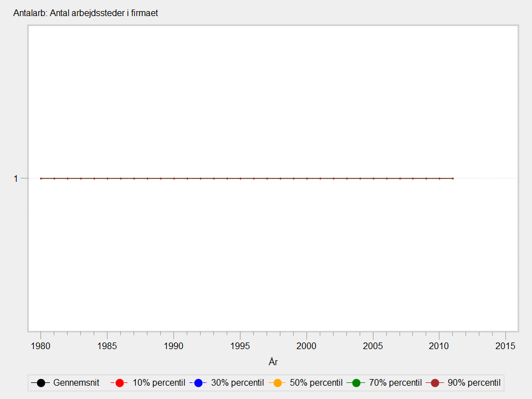Click the 2015 x-axis label
Image resolution: width=532 pixels, height=399 pixels.
505,346
